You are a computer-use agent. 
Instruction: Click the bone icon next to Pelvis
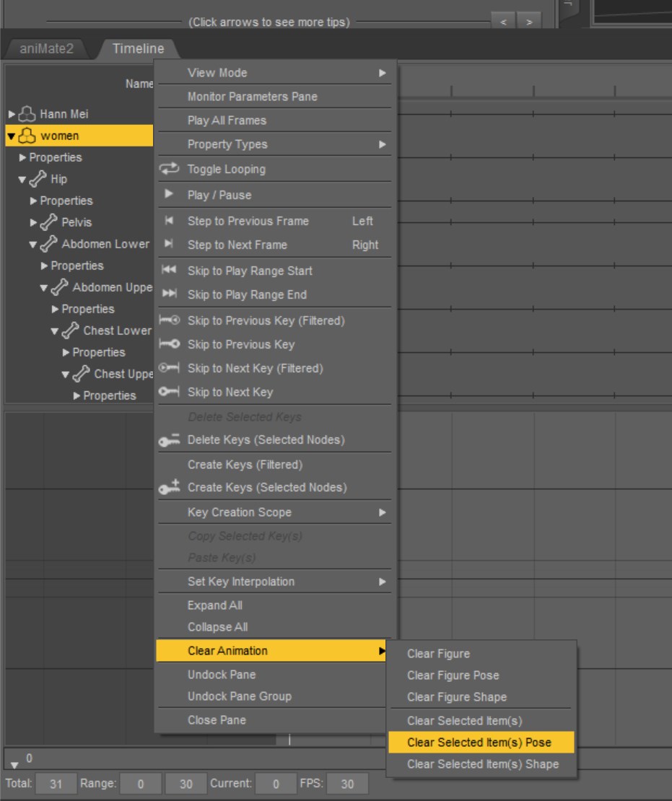(x=48, y=222)
